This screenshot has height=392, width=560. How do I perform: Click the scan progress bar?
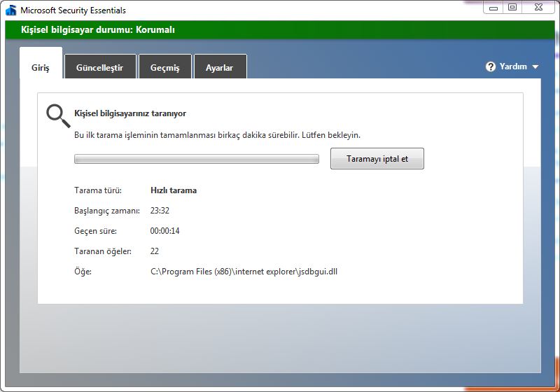(197, 159)
